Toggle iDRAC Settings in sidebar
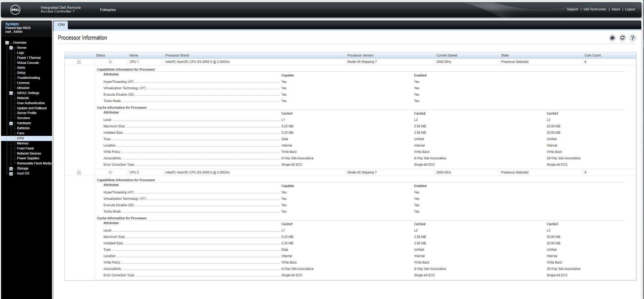 coord(11,93)
